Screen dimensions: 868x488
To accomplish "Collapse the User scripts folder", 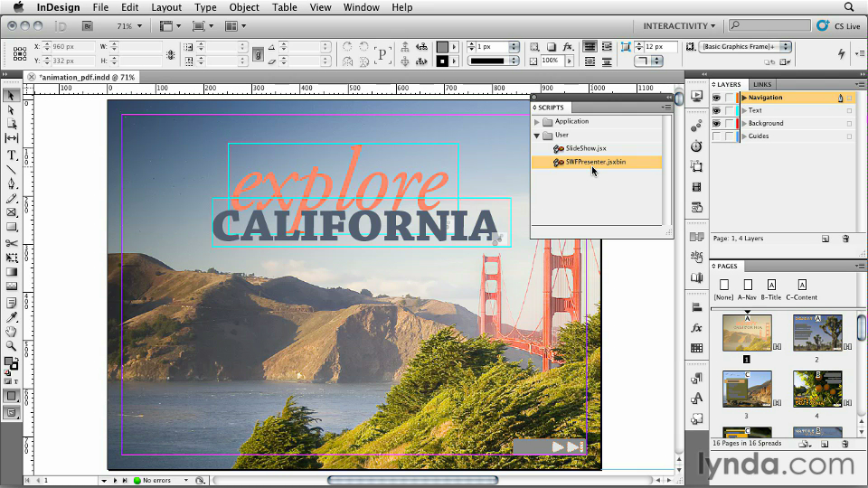I will (536, 135).
